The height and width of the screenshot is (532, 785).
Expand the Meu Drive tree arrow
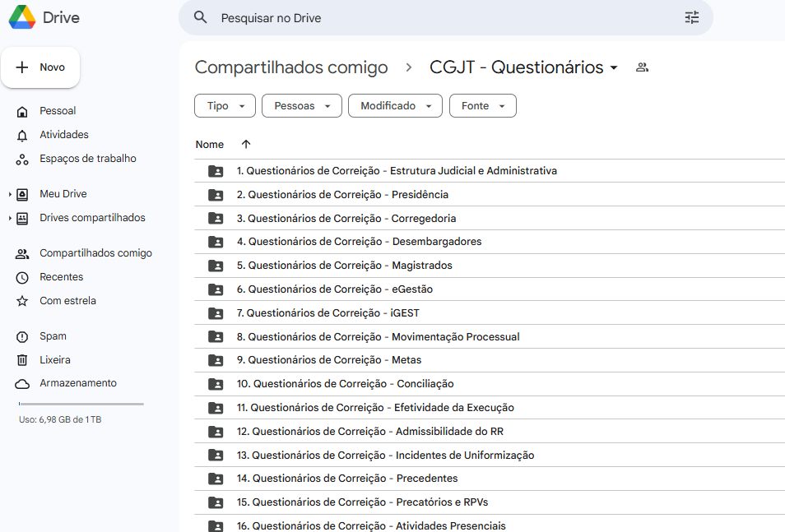[x=10, y=195]
